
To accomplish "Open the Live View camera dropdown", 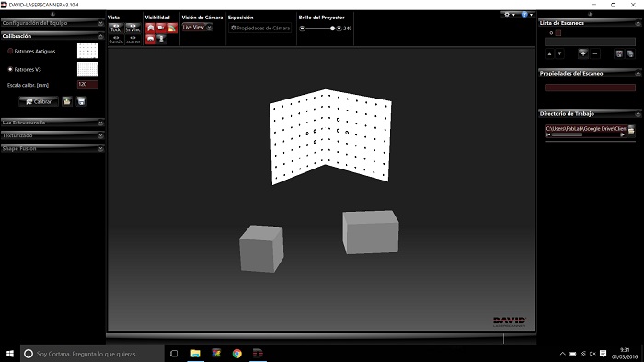I will click(197, 27).
